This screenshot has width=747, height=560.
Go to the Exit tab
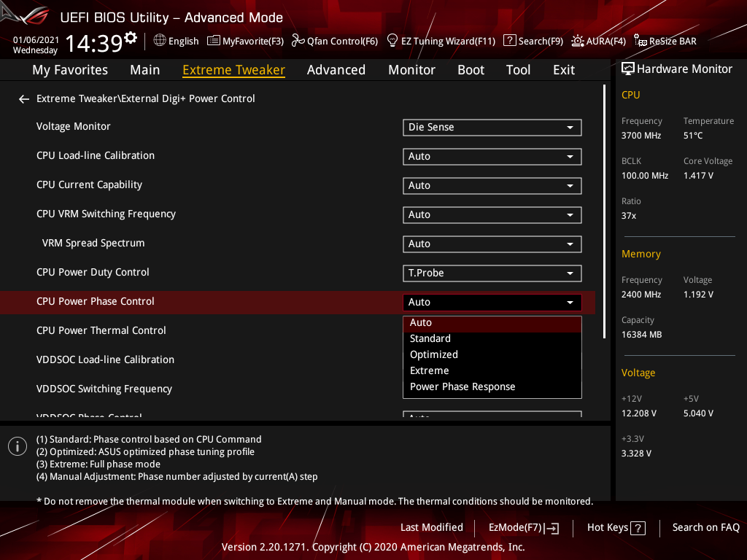coord(564,70)
